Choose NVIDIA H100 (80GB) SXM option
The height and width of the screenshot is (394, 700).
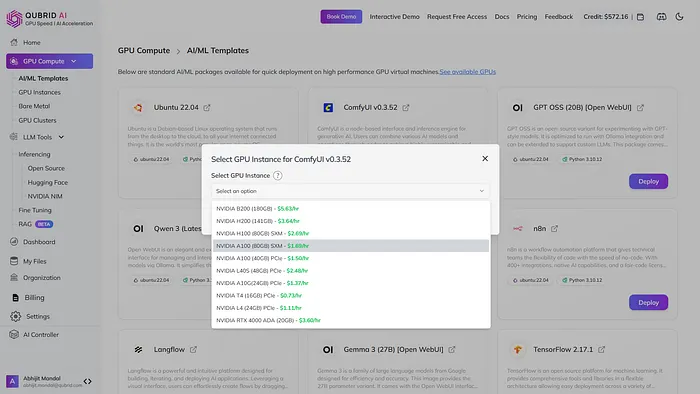[351, 233]
